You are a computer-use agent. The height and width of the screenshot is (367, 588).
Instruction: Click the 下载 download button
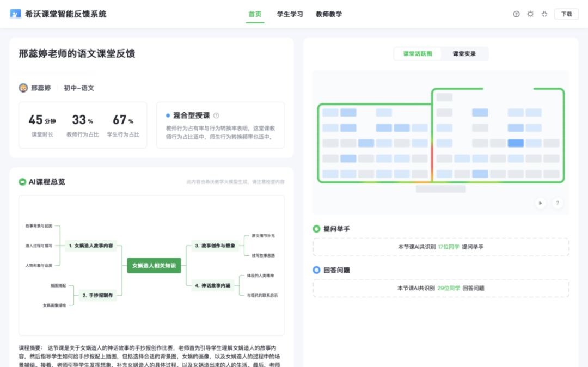(x=566, y=14)
